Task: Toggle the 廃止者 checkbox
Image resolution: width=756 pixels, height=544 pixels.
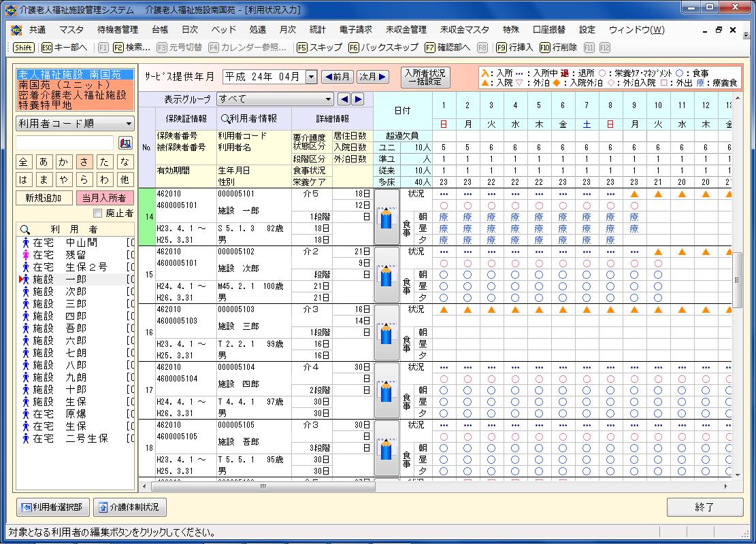Action: click(x=97, y=214)
